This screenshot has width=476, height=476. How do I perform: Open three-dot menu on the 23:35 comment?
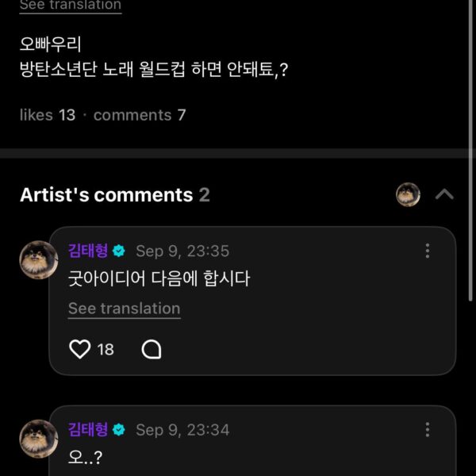(x=428, y=251)
